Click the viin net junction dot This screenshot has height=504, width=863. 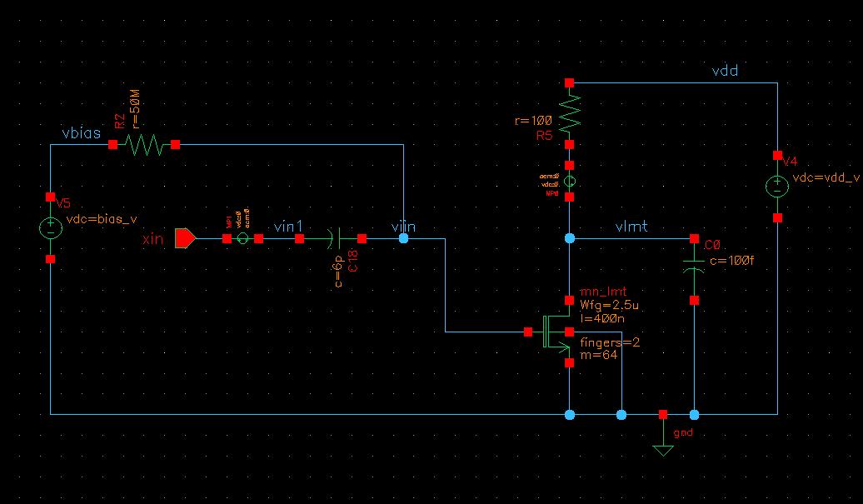pos(403,238)
